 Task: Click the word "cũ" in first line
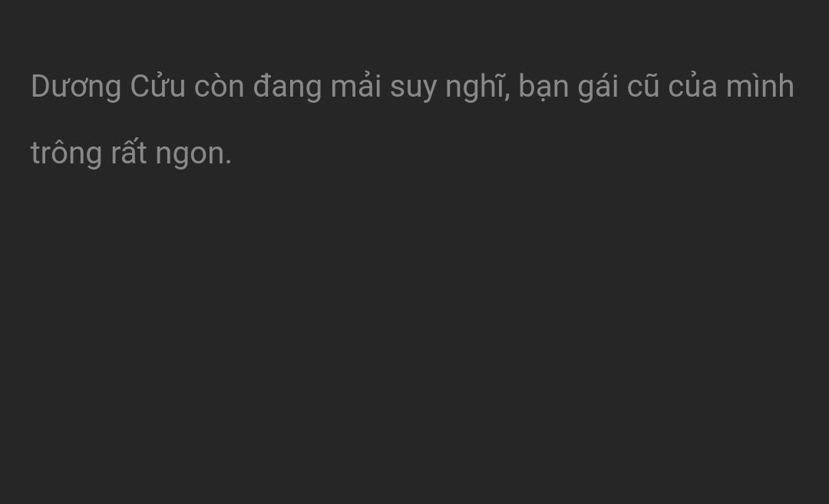[643, 86]
